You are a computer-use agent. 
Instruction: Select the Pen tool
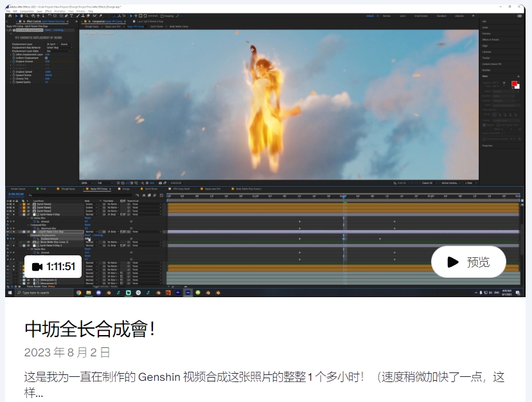tap(66, 15)
